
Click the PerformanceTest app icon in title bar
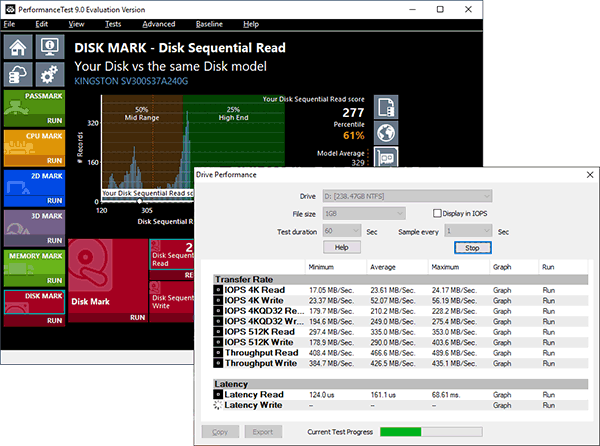[10, 9]
